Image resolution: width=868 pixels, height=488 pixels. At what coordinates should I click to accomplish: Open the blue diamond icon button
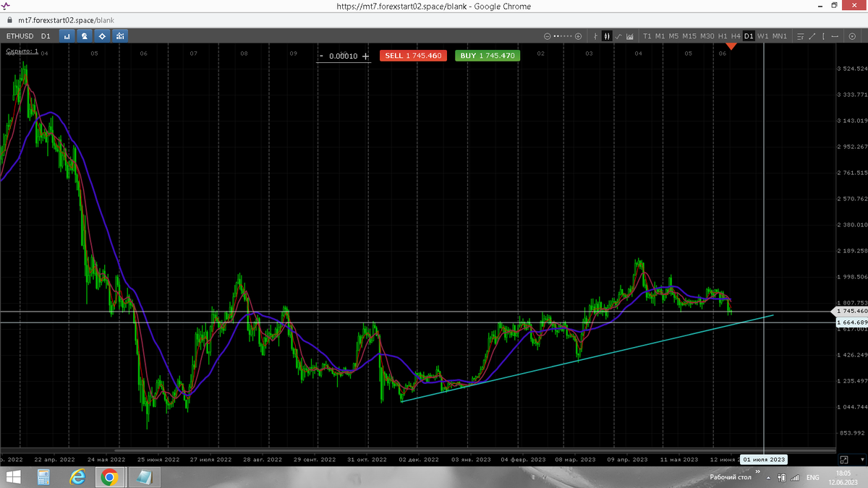(102, 35)
